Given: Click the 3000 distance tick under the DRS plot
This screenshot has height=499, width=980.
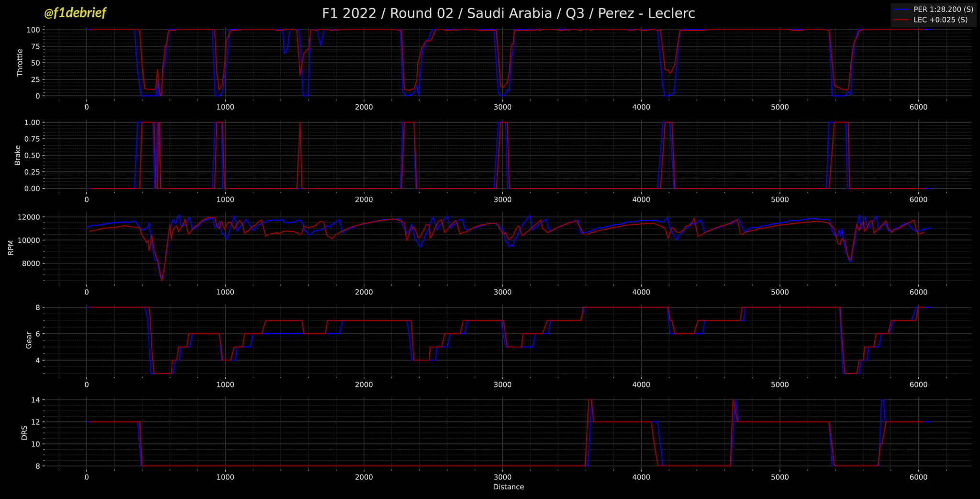Looking at the screenshot, I should (502, 477).
